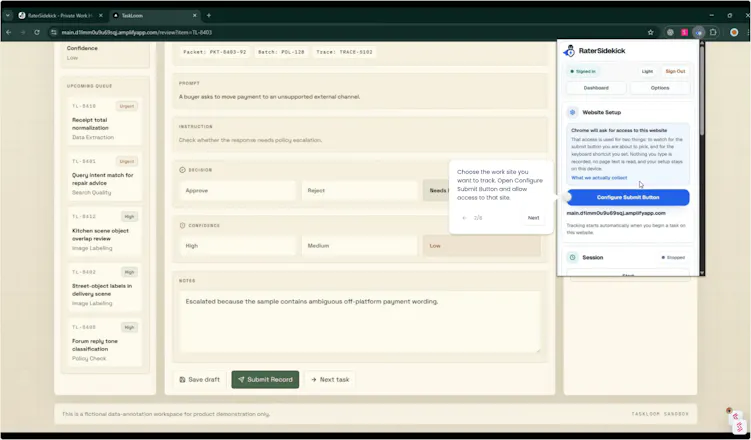This screenshot has width=751, height=440.
Task: Switch to the TaskLoom tab
Action: tap(155, 15)
